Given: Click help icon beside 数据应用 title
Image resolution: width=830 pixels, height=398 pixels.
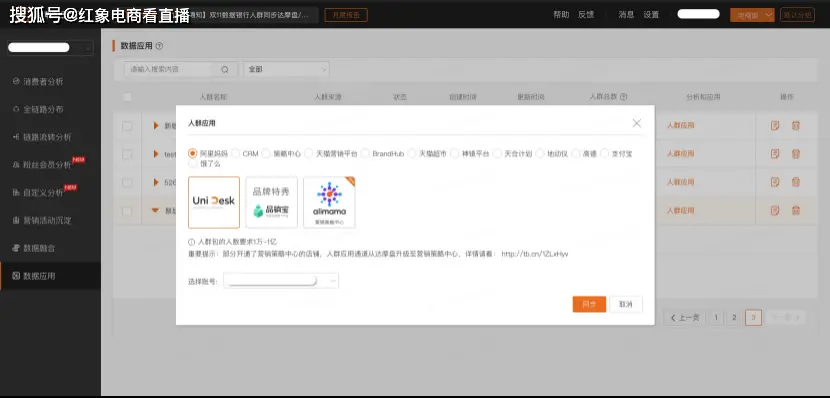Looking at the screenshot, I should (x=159, y=46).
